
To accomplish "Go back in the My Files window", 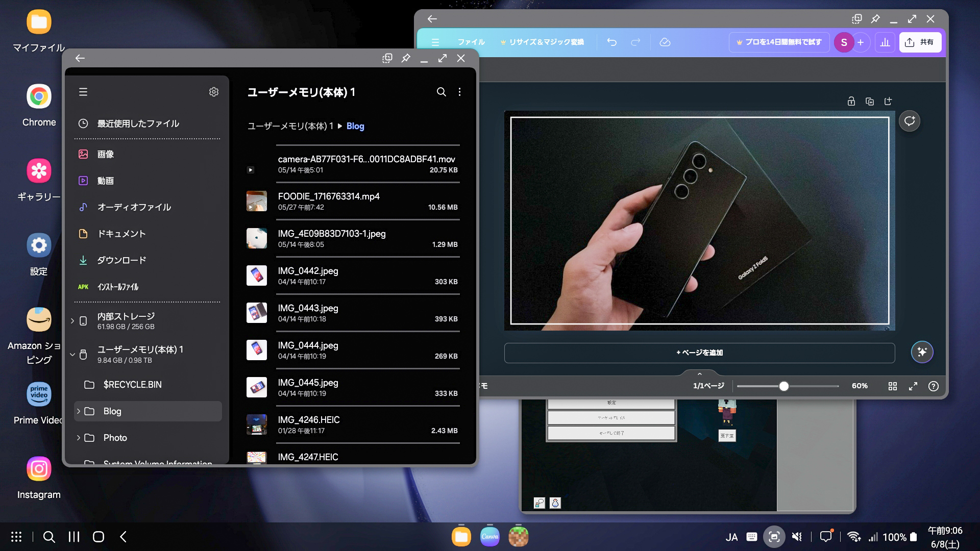I will coord(80,58).
